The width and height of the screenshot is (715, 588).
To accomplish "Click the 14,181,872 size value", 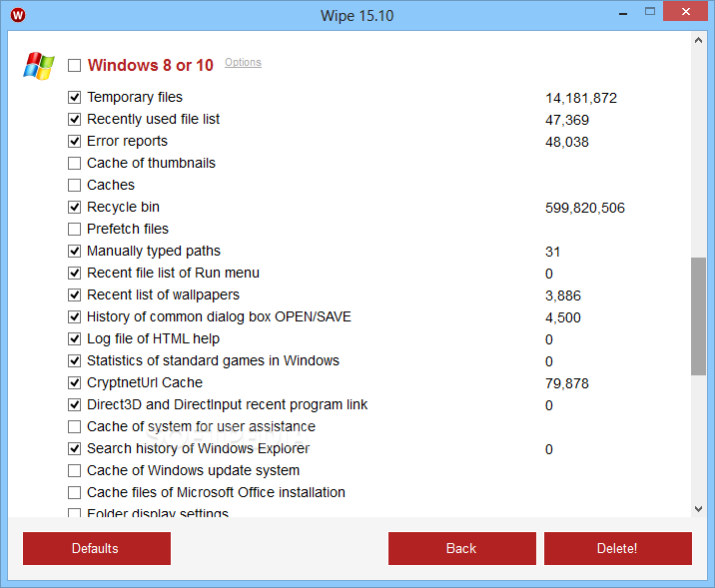I will 581,98.
